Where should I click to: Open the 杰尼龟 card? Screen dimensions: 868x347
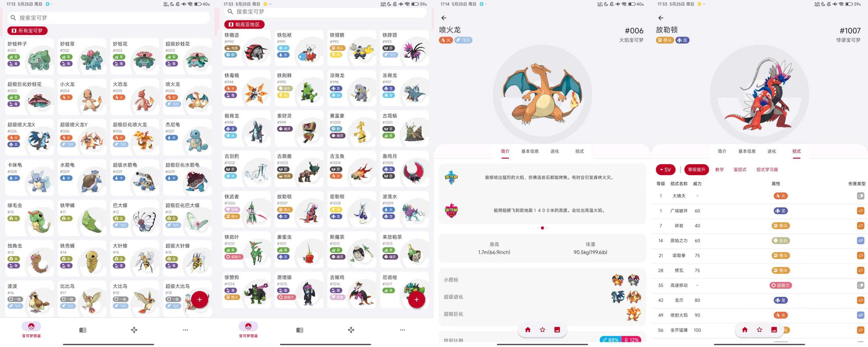pos(187,137)
